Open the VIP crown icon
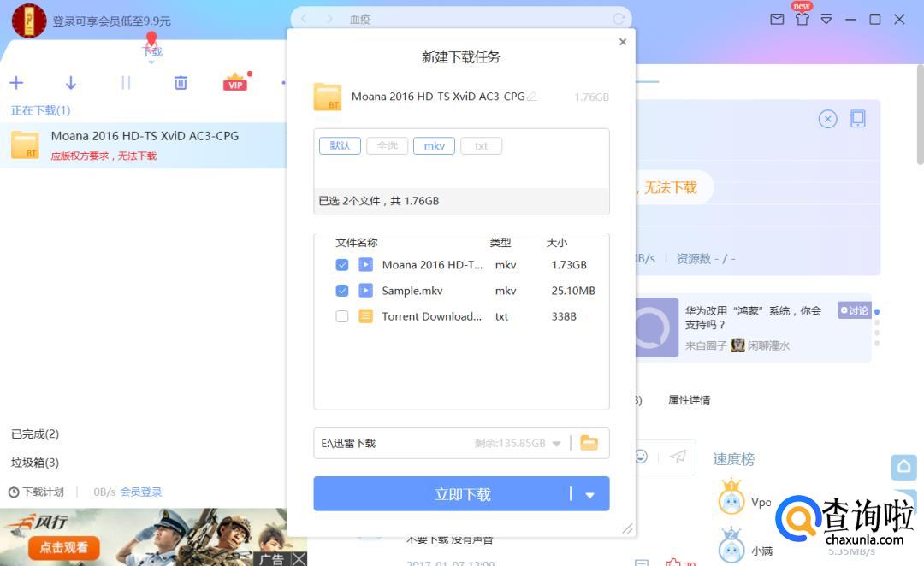 (235, 82)
